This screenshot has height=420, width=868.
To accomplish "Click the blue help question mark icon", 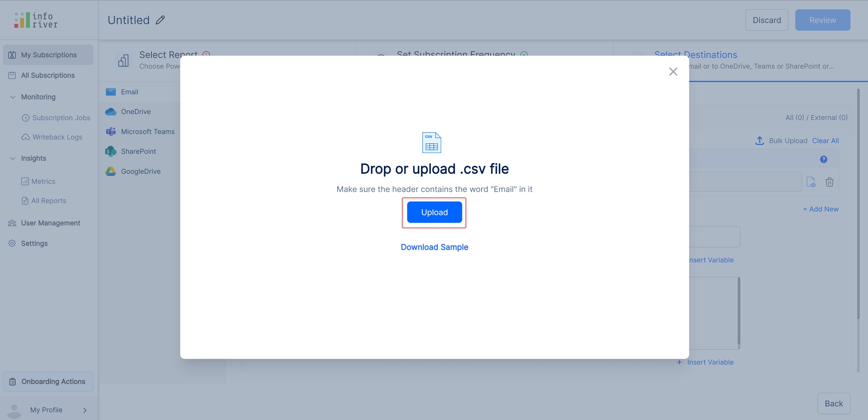I will coord(824,159).
